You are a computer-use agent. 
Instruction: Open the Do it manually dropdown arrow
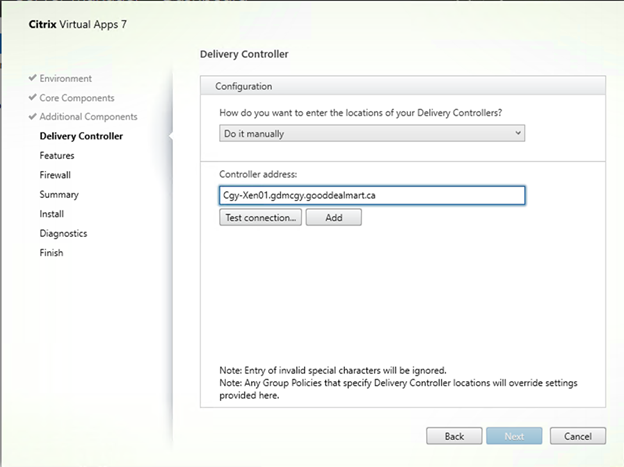pyautogui.click(x=518, y=133)
